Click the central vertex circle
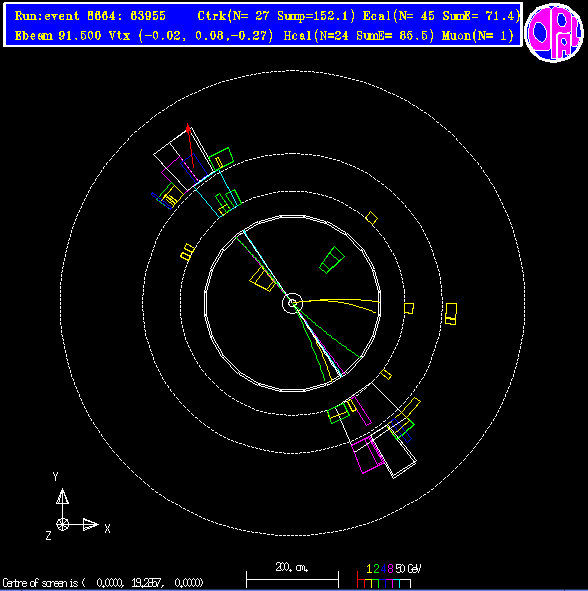This screenshot has width=588, height=591. click(292, 303)
